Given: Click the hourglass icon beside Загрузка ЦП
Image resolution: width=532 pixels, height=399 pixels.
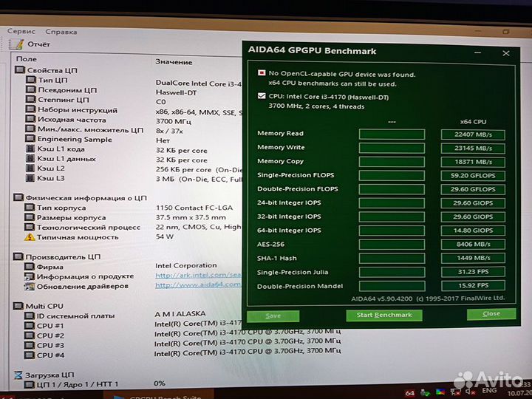Looking at the screenshot, I should (18, 375).
